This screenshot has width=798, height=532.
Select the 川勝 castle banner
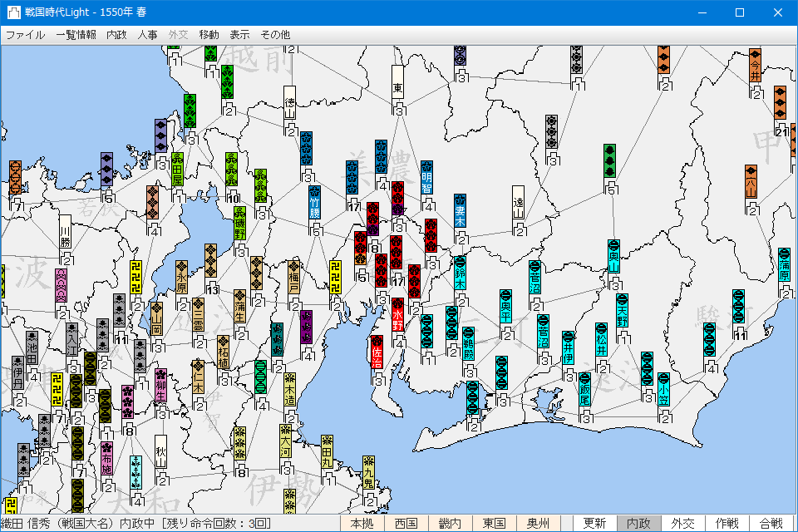(65, 232)
